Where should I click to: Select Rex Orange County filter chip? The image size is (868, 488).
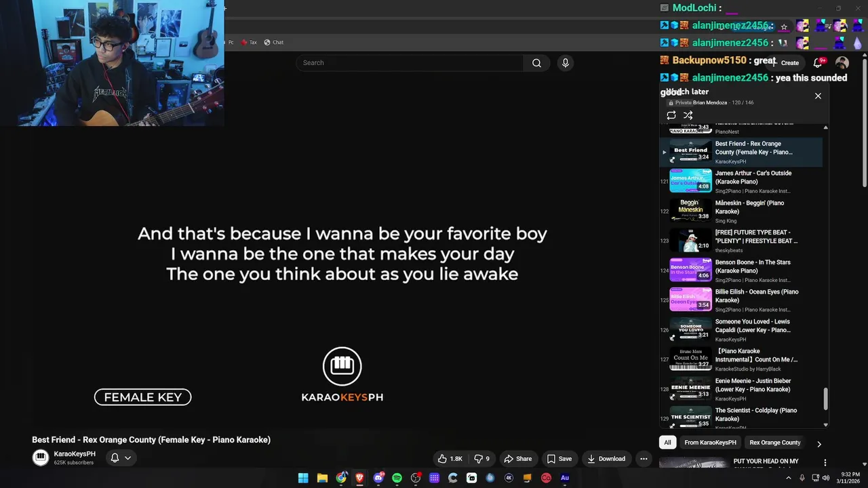[775, 443]
